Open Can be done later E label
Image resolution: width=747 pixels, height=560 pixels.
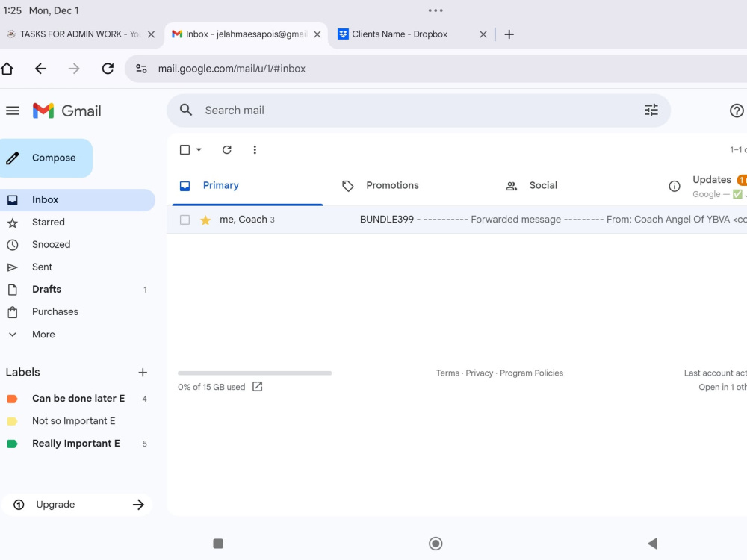pos(78,399)
